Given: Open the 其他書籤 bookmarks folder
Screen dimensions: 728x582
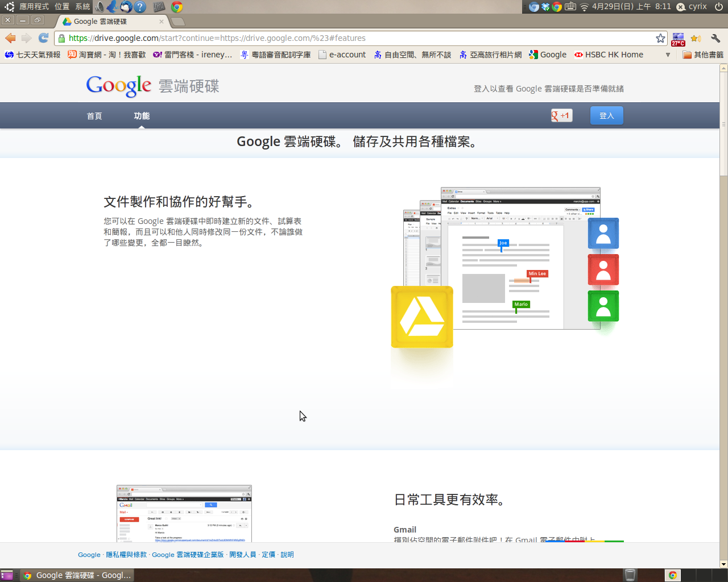Looking at the screenshot, I should tap(703, 55).
